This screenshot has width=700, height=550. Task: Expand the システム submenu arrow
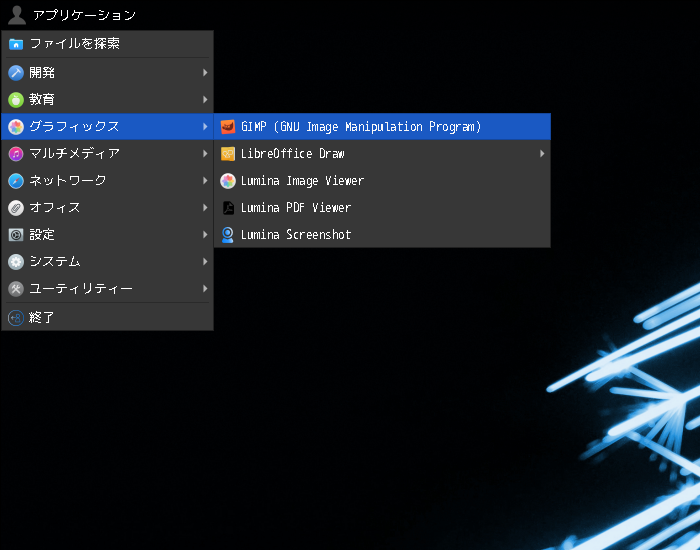[205, 262]
